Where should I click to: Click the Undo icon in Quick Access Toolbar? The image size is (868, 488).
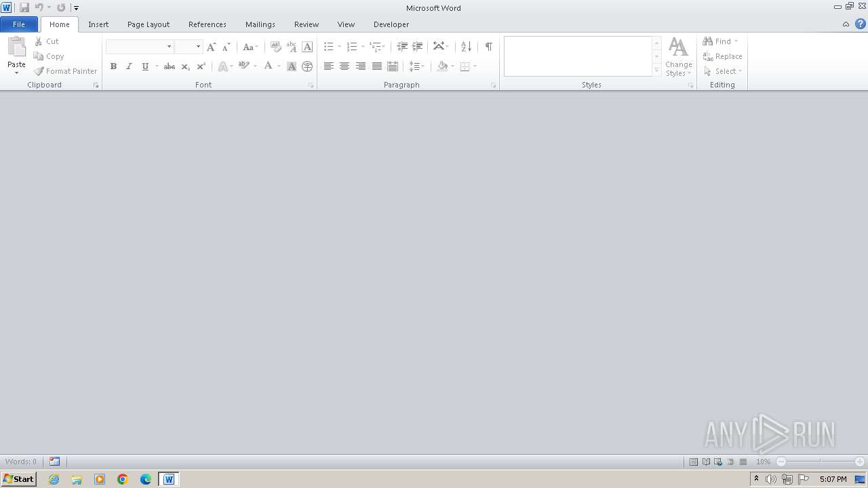point(39,7)
